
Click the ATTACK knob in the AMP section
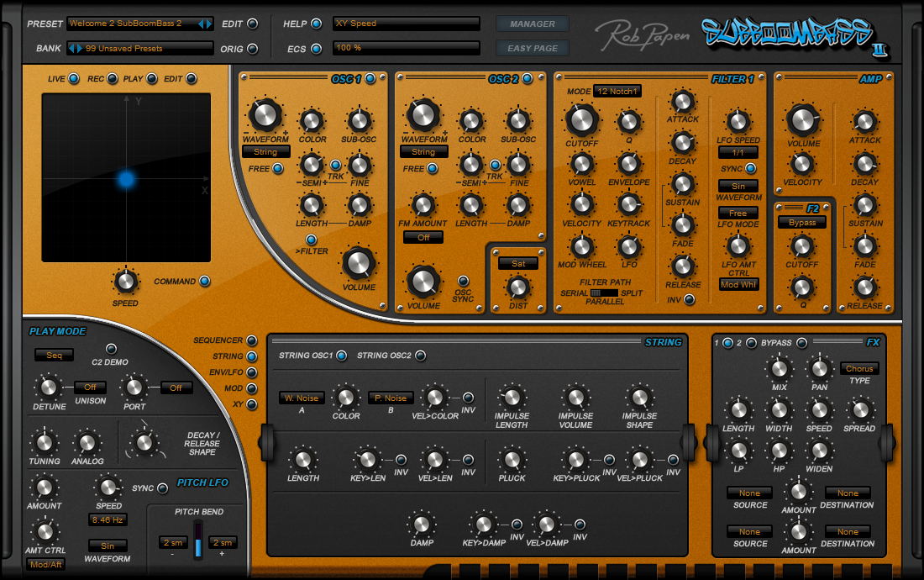point(865,119)
